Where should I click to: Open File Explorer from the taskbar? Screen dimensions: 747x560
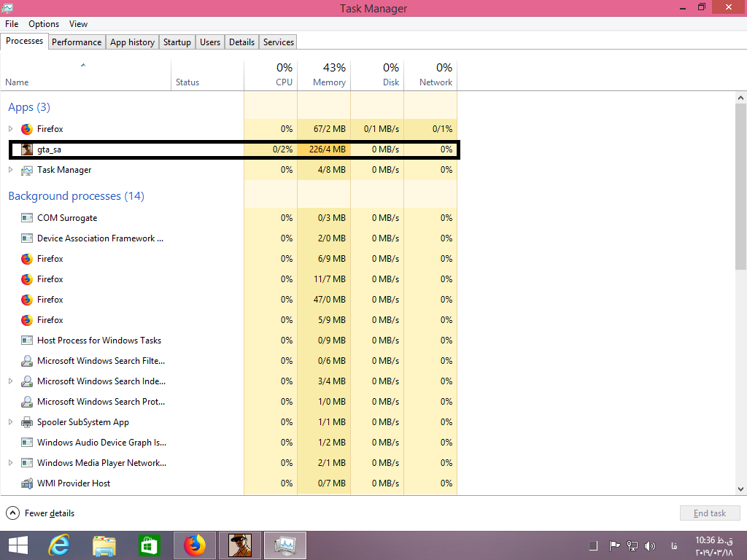104,545
